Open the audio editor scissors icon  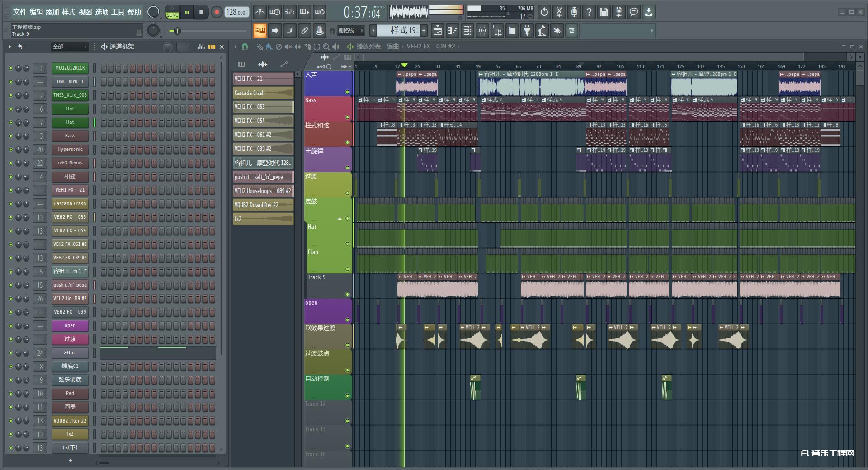tap(559, 12)
